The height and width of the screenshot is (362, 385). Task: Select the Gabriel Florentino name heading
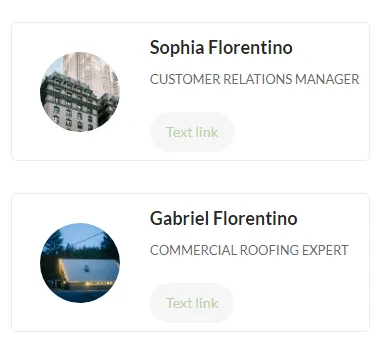[x=224, y=218]
